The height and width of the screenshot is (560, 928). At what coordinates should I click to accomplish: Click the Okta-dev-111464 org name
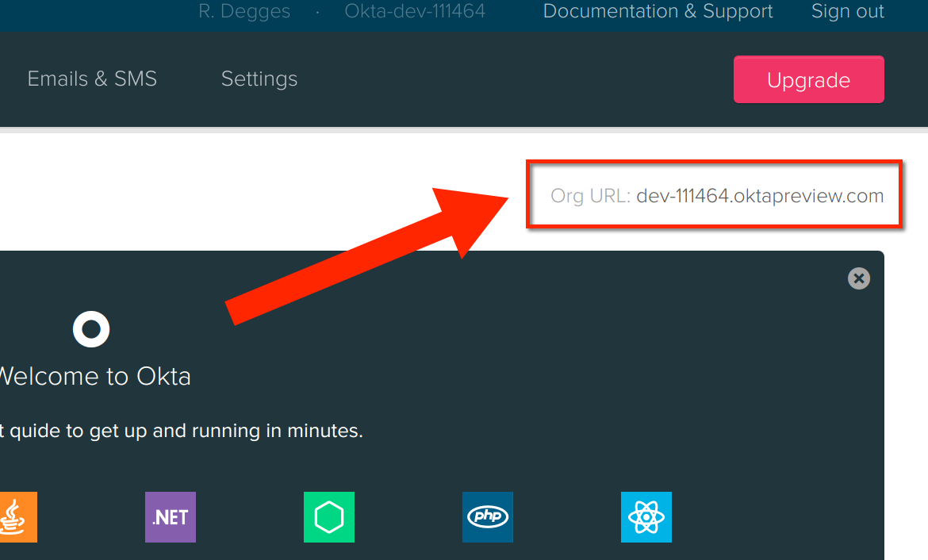415,12
